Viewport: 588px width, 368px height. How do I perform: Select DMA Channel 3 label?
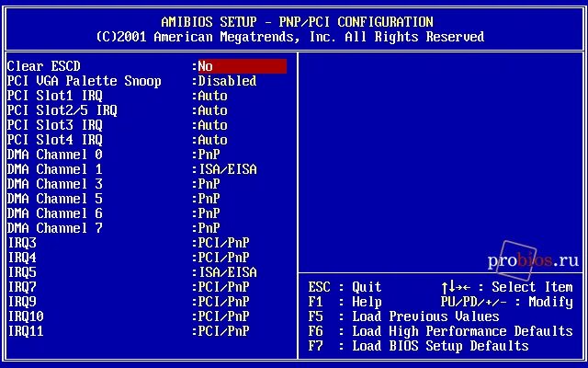[x=55, y=184]
